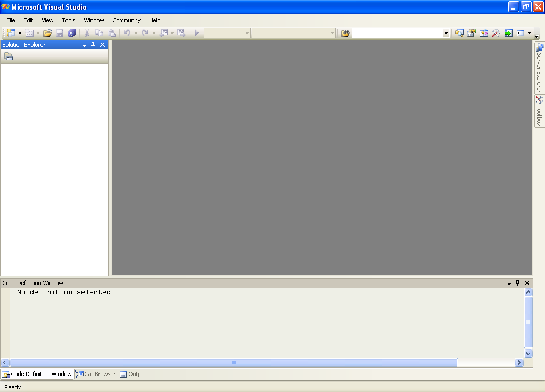Click the Code Definition horizontal scroll thumb
The width and height of the screenshot is (545, 392).
coord(234,363)
